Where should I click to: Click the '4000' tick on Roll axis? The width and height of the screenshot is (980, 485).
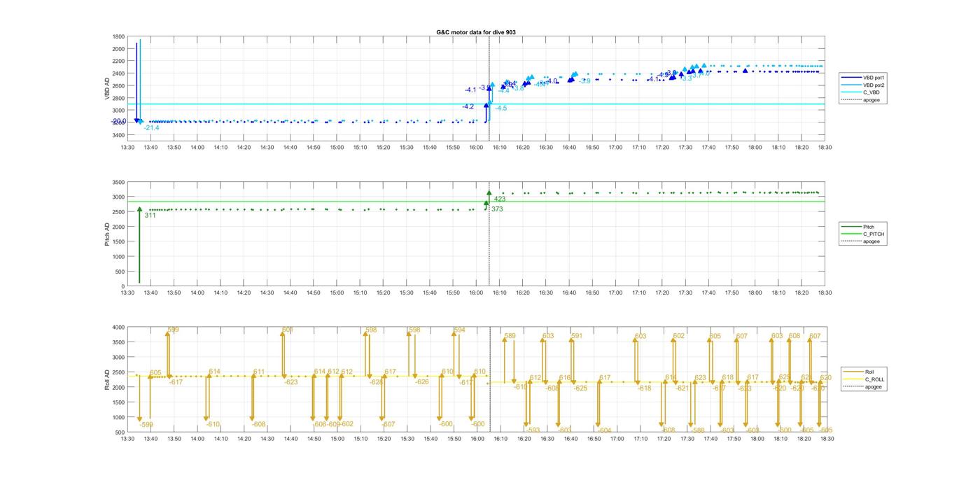coord(118,327)
